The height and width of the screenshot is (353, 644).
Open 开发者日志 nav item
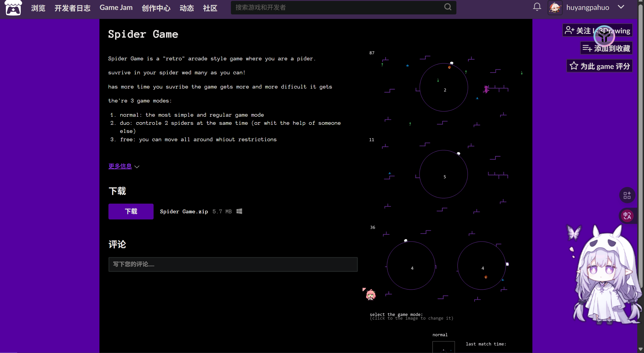coord(73,8)
